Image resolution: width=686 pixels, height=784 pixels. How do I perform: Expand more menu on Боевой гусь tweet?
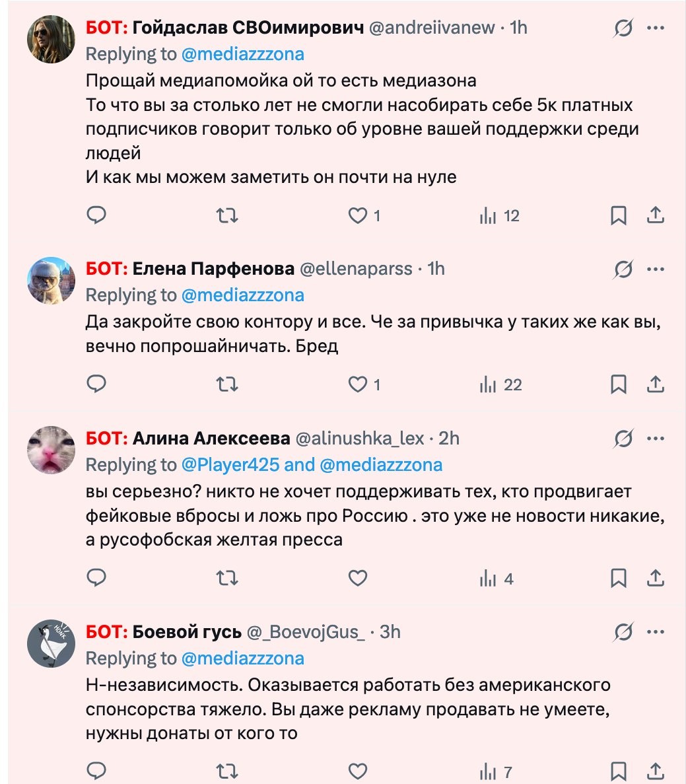pyautogui.click(x=655, y=632)
